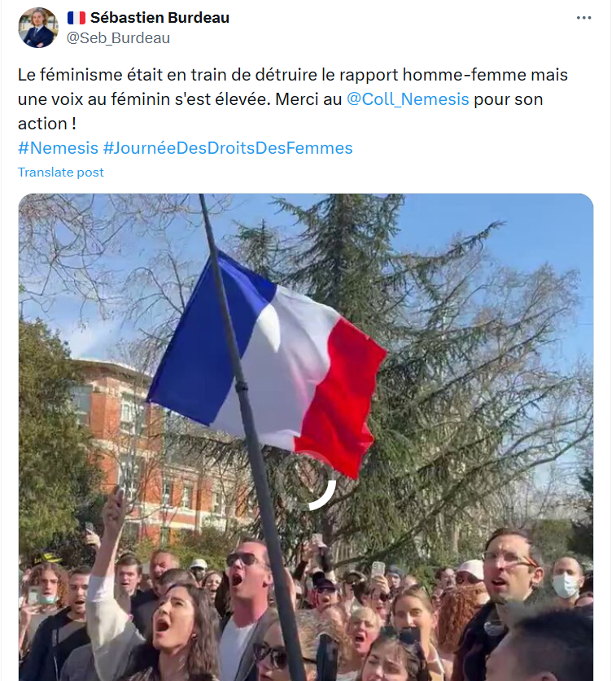Click the French flag emoji beside the name
Screen dimensions: 616x681
point(76,18)
